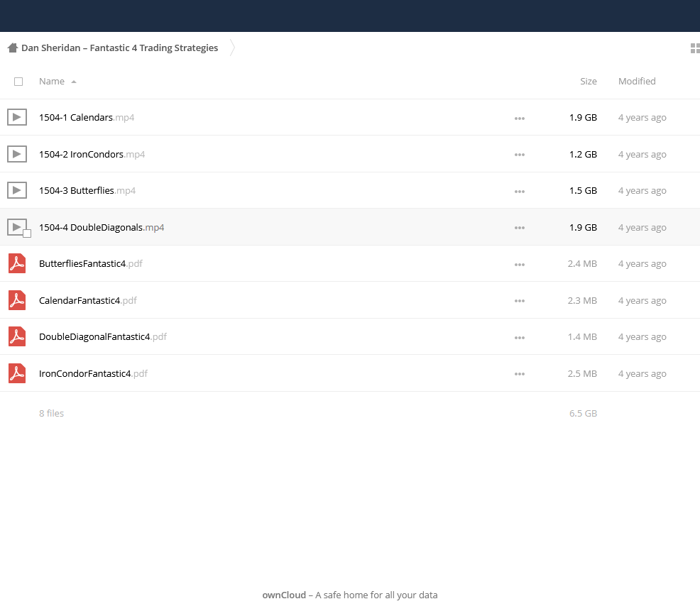700x616 pixels.
Task: Click 1.9 GB size of 1504-1 Calendars
Action: pyautogui.click(x=583, y=117)
